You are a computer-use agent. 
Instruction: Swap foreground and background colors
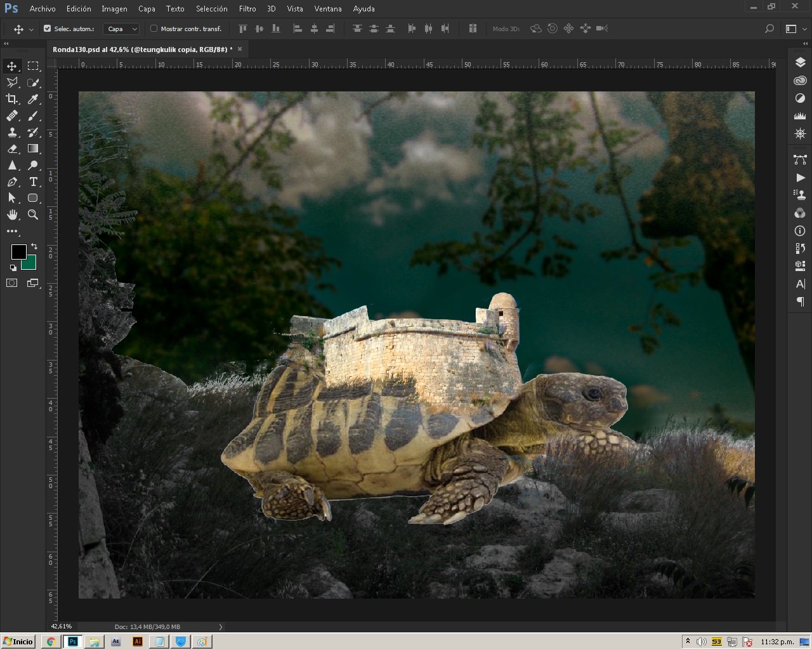point(34,246)
